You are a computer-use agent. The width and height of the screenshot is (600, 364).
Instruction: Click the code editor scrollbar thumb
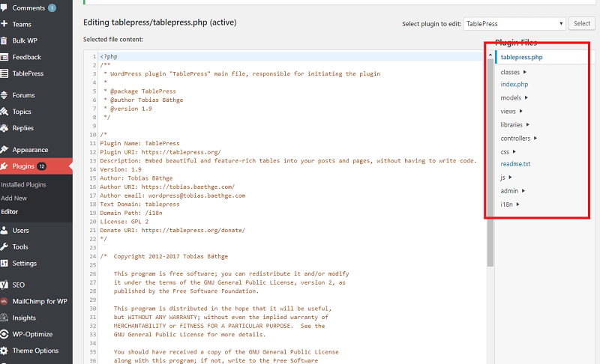coord(490,163)
